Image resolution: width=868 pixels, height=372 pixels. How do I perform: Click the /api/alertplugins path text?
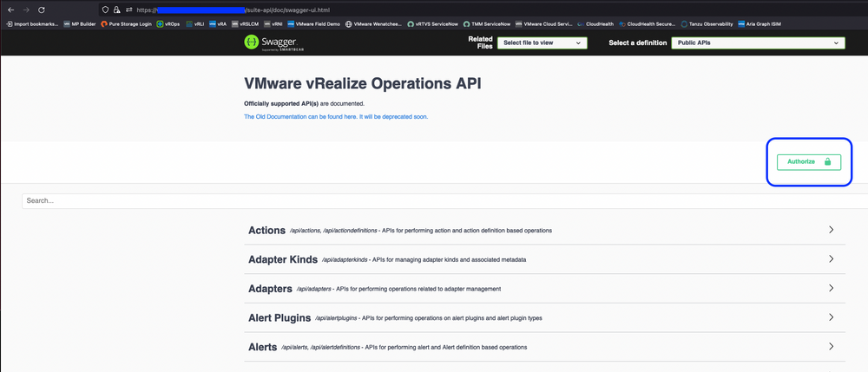pos(337,318)
